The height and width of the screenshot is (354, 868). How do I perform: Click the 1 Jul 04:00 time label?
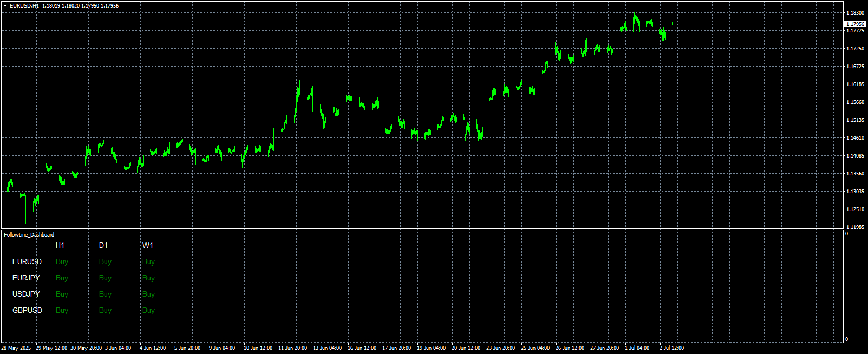(x=637, y=348)
